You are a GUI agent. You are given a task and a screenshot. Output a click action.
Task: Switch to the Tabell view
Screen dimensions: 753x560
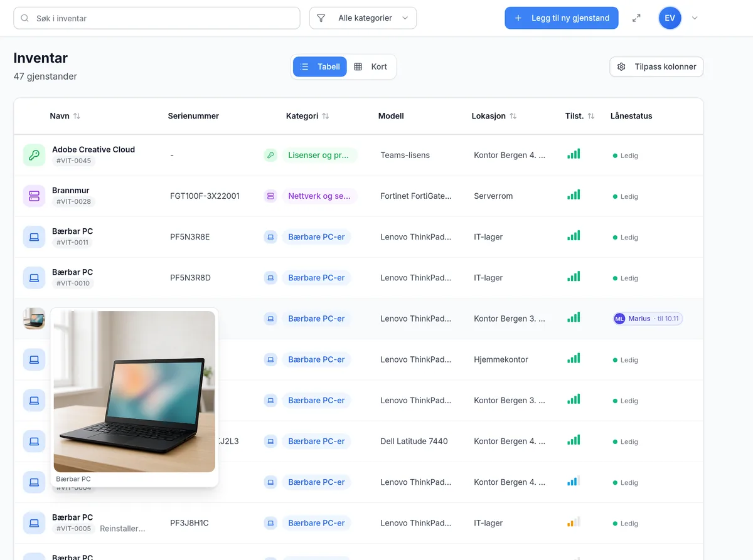pos(320,66)
